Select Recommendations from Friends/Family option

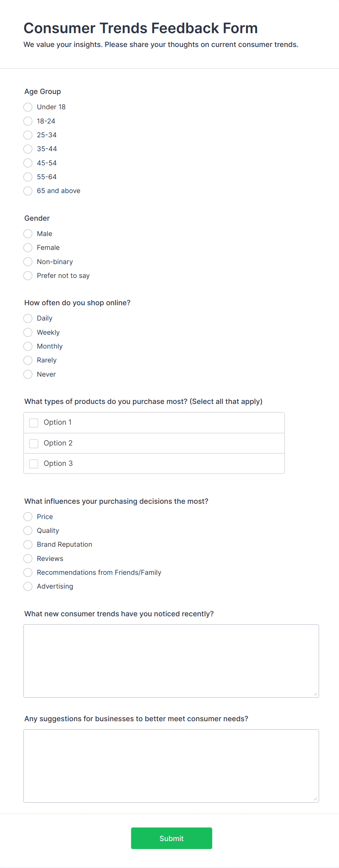28,573
